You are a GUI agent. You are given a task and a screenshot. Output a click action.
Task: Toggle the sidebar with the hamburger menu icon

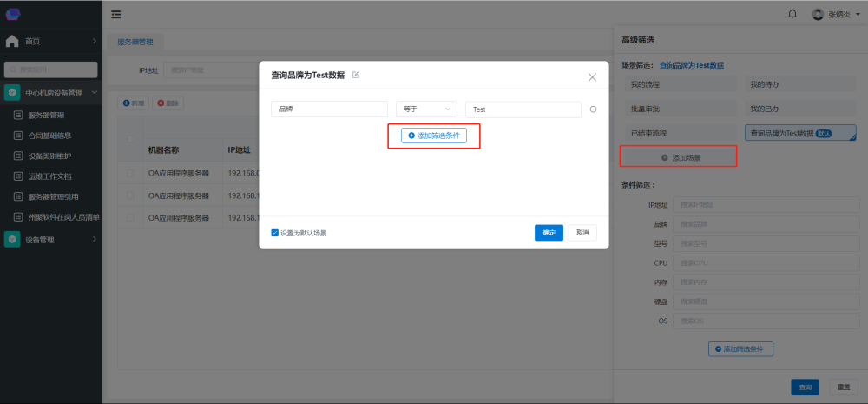click(116, 14)
